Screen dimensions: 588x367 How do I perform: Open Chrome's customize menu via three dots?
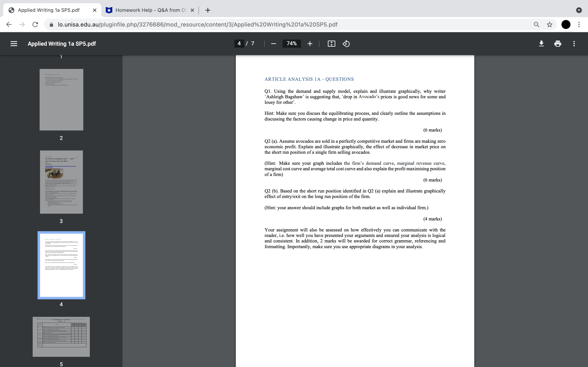pyautogui.click(x=579, y=24)
